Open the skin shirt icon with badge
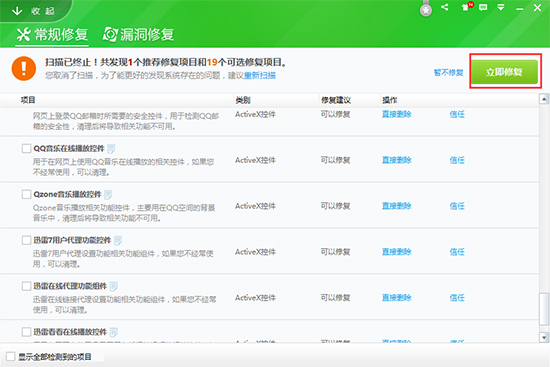 pos(467,7)
